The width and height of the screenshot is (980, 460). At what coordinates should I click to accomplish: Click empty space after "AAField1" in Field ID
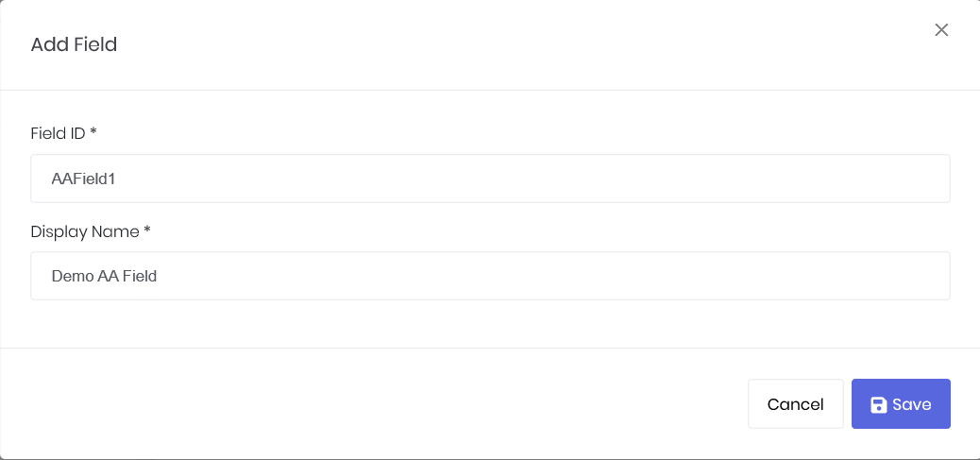pos(566,179)
